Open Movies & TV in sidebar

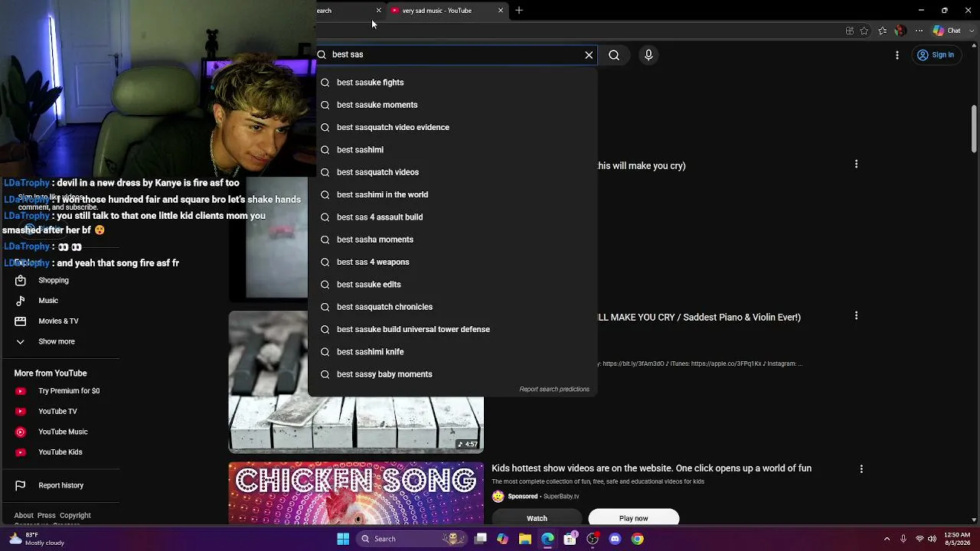[x=60, y=321]
